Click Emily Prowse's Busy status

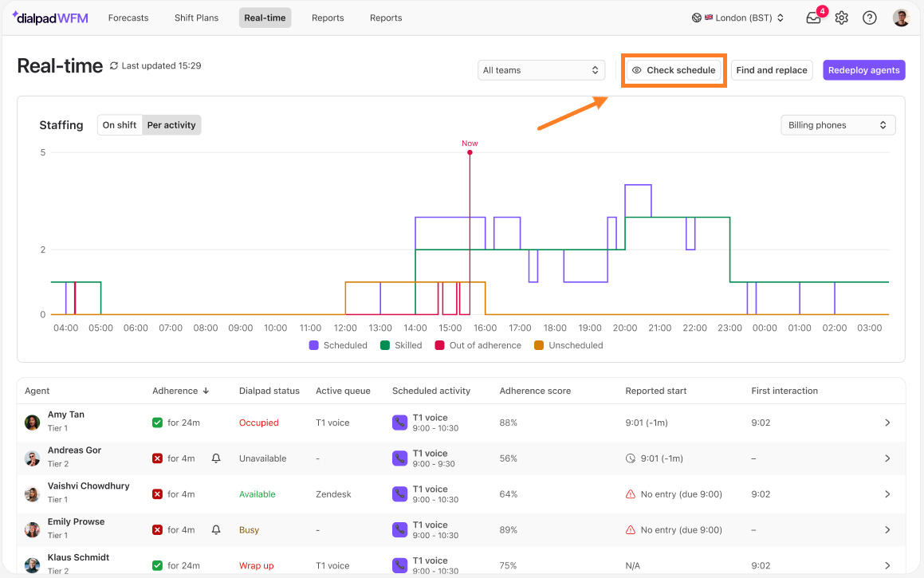pyautogui.click(x=250, y=529)
